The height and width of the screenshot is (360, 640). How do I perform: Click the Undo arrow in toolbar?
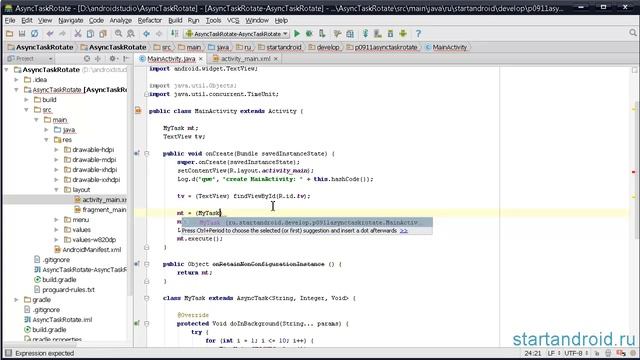pyautogui.click(x=50, y=33)
